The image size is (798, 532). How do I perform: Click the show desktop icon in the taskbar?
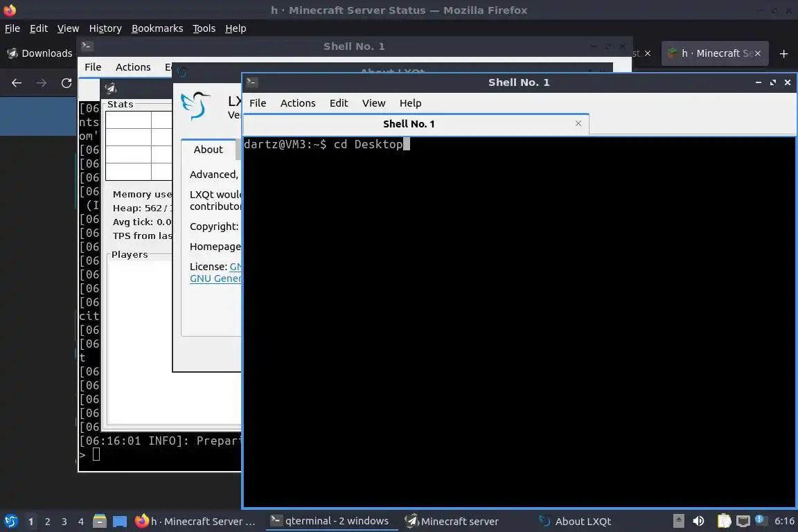[120, 521]
